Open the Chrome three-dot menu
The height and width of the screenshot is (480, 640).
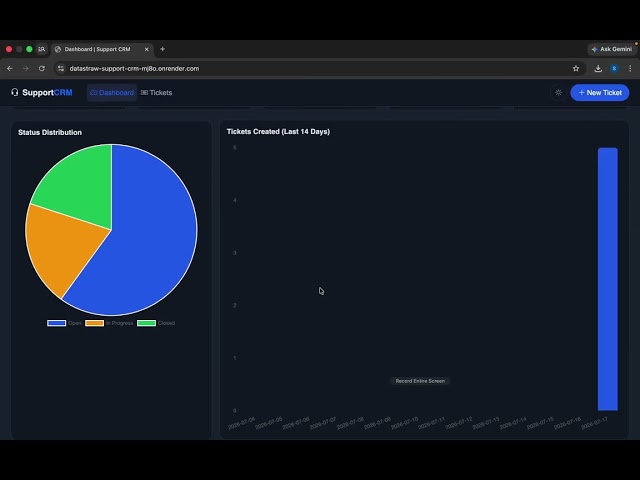[630, 69]
